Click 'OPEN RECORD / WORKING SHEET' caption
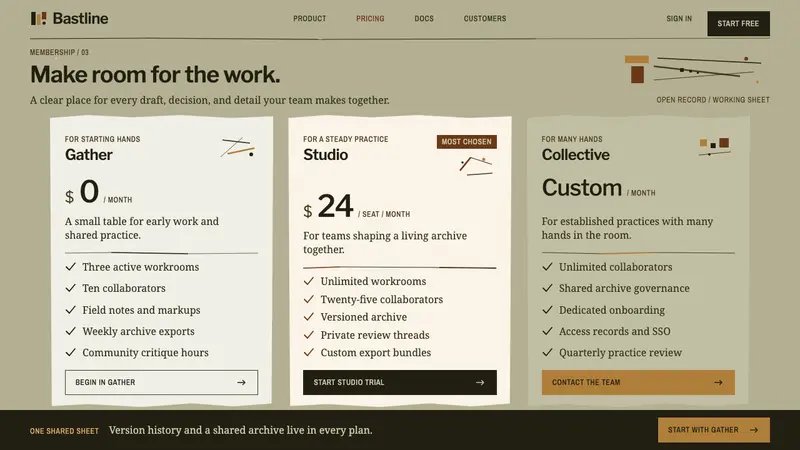This screenshot has width=800, height=450. point(713,100)
